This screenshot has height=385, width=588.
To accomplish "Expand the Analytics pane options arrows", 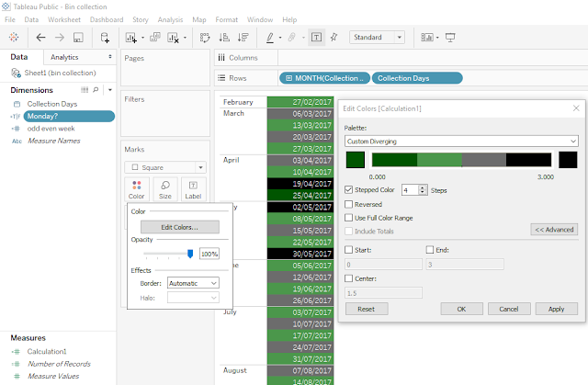I will coord(110,57).
